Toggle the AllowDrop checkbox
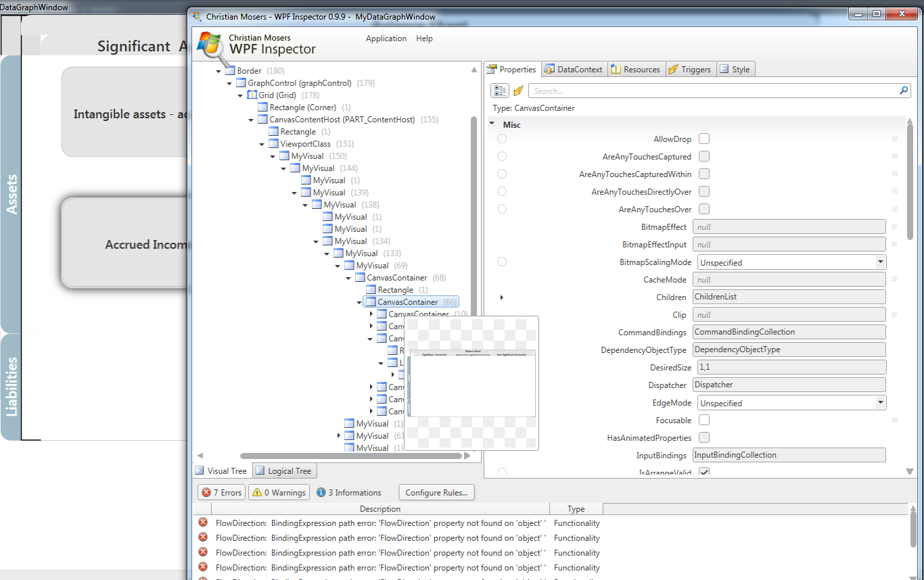 pyautogui.click(x=704, y=139)
